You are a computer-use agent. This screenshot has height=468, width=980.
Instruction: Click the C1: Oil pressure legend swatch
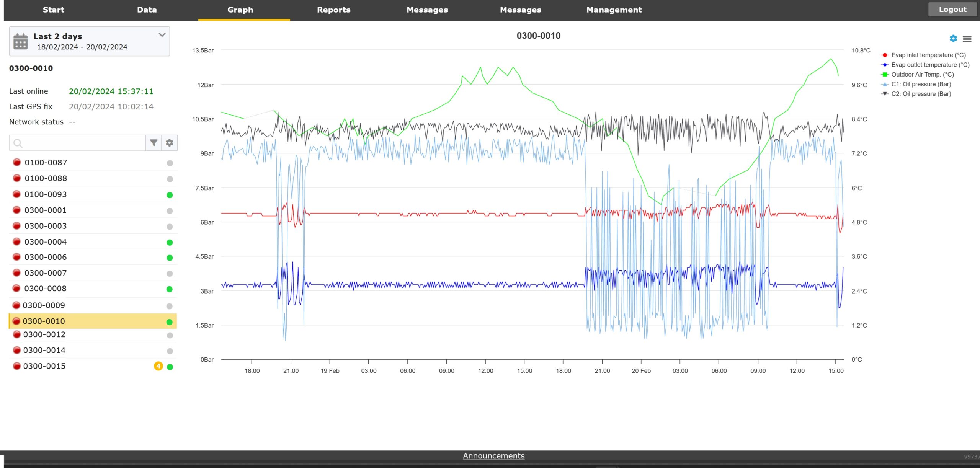885,84
